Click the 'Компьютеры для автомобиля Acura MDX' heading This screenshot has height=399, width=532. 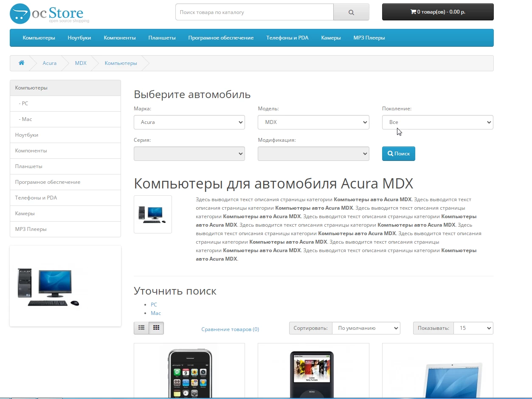[273, 184]
